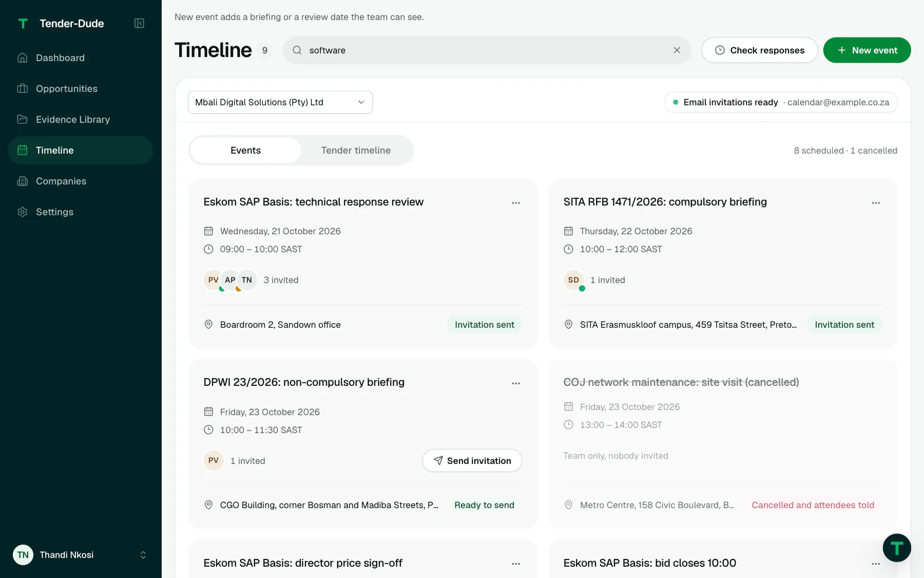This screenshot has width=924, height=578.
Task: Click CGO Building location pin icon
Action: (x=208, y=505)
